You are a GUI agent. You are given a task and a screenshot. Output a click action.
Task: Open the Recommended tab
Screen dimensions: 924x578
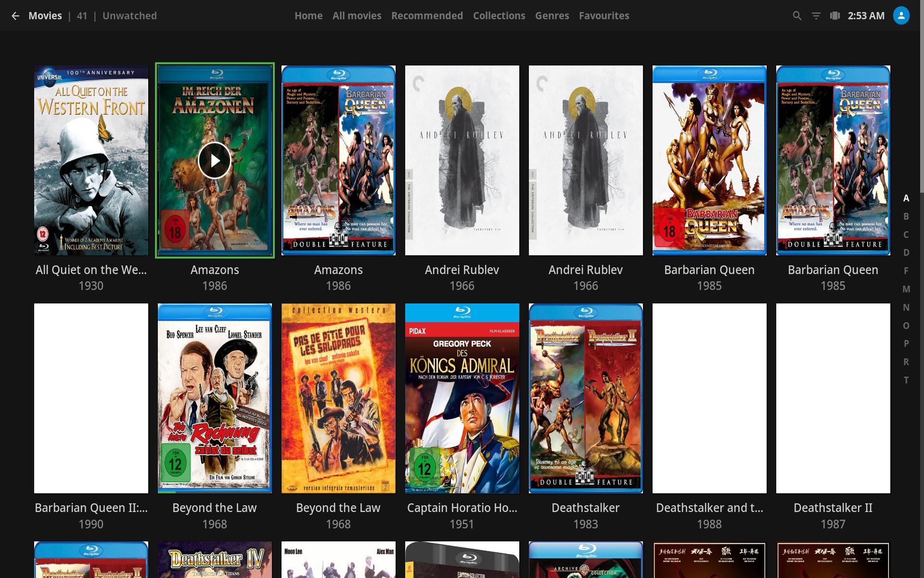pyautogui.click(x=427, y=16)
